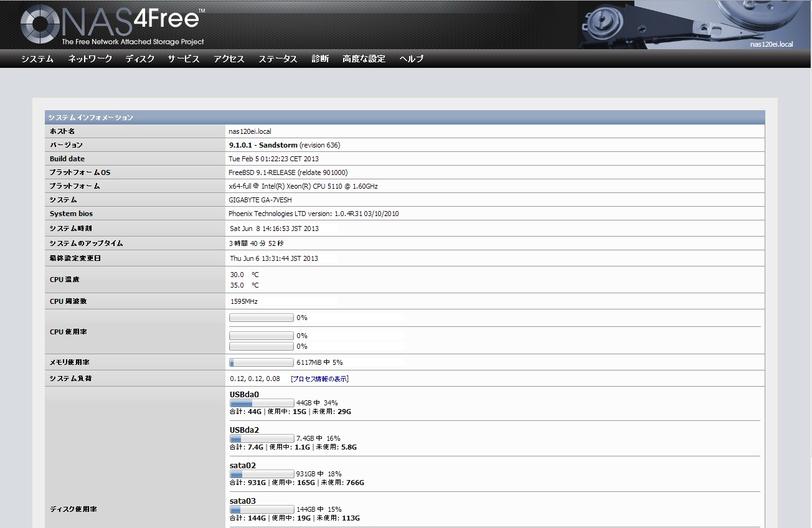The height and width of the screenshot is (528, 812).
Task: Click the システムインフォメーション section header
Action: click(405, 117)
